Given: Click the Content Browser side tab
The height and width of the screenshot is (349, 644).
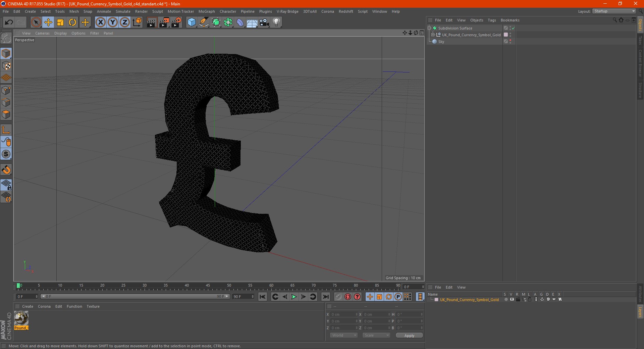Looking at the screenshot, I should (640, 63).
